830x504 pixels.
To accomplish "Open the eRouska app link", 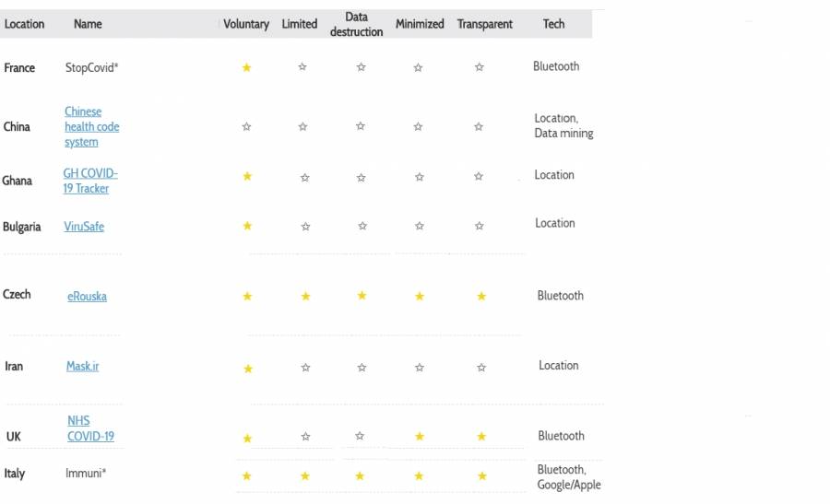I will pos(87,297).
